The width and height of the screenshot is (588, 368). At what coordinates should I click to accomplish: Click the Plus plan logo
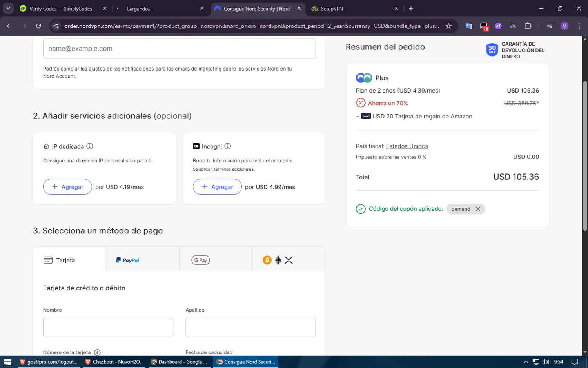(364, 78)
